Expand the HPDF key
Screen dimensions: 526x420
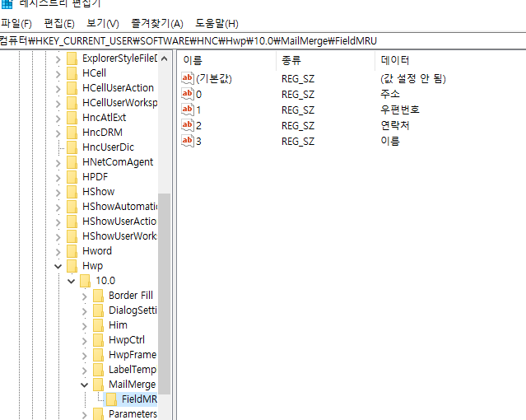click(58, 178)
